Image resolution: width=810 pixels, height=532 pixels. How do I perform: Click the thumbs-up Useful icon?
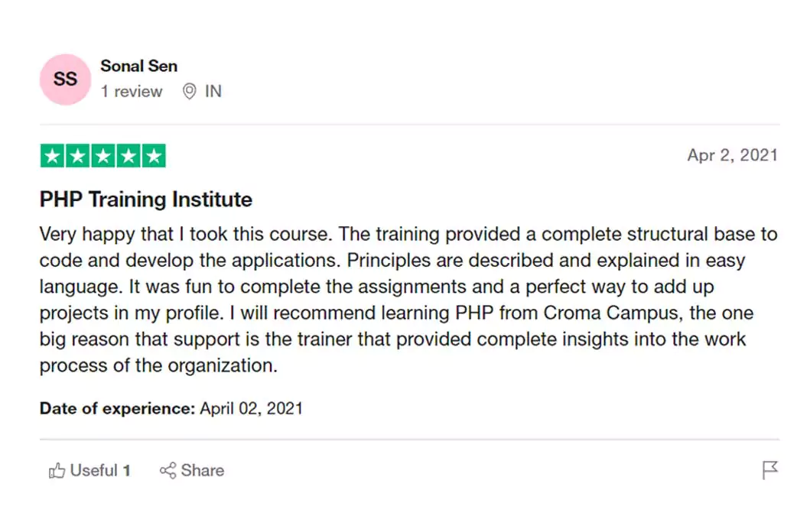tap(57, 471)
